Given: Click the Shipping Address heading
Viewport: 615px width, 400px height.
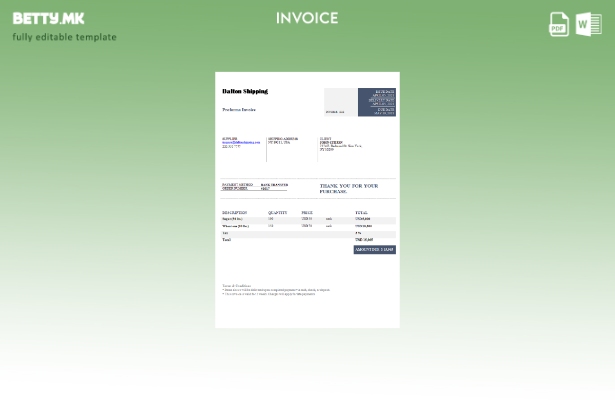Looking at the screenshot, I should click(282, 139).
